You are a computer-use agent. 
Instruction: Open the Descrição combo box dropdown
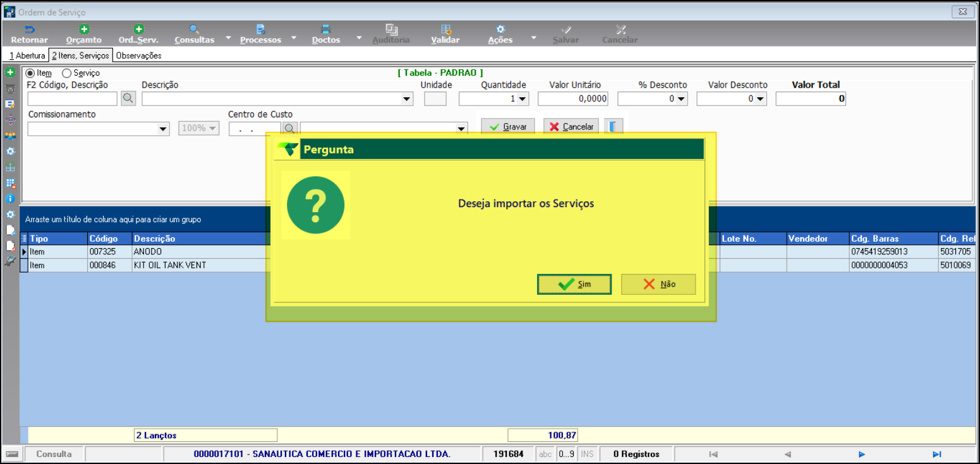point(407,99)
